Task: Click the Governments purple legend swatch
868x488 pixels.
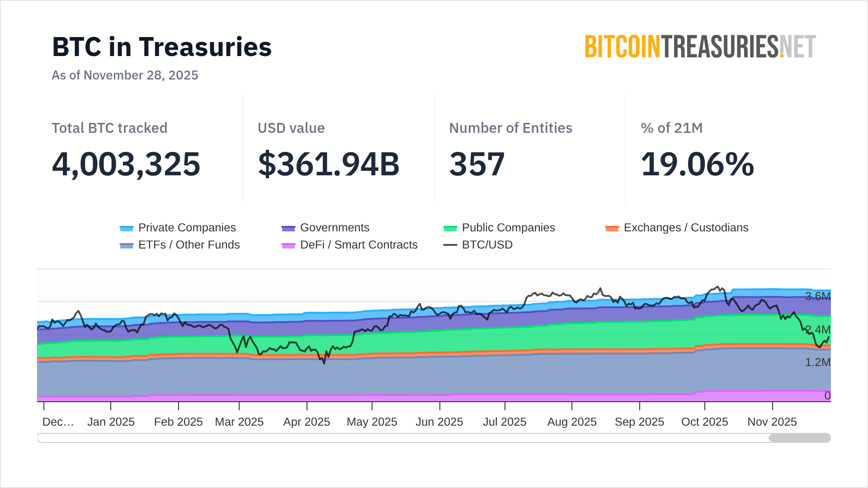Action: 288,228
